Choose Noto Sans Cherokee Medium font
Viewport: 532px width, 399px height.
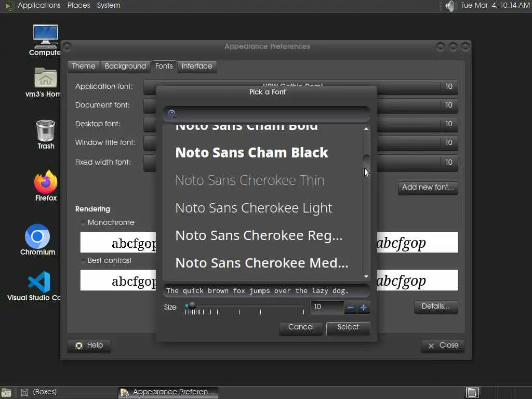(x=262, y=262)
